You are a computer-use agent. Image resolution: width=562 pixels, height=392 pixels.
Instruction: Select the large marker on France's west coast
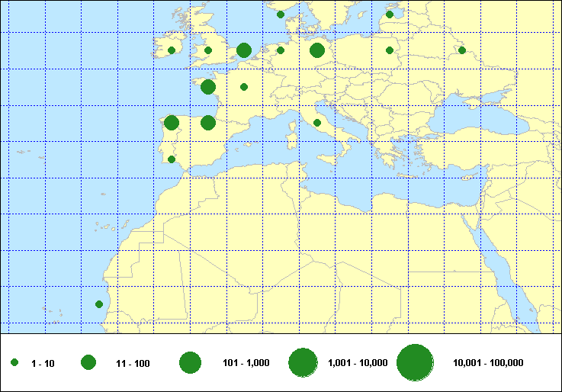[x=207, y=86]
